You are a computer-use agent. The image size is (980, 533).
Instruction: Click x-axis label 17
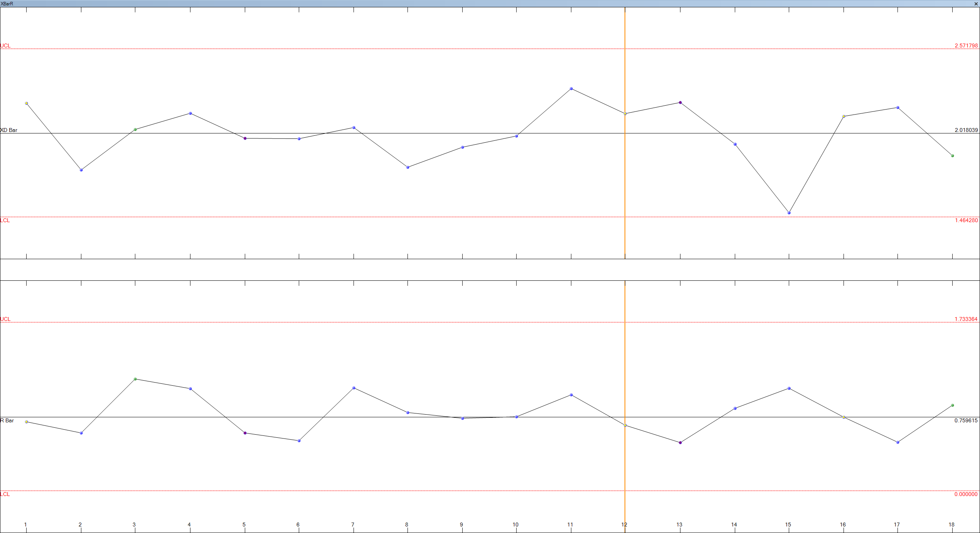897,525
